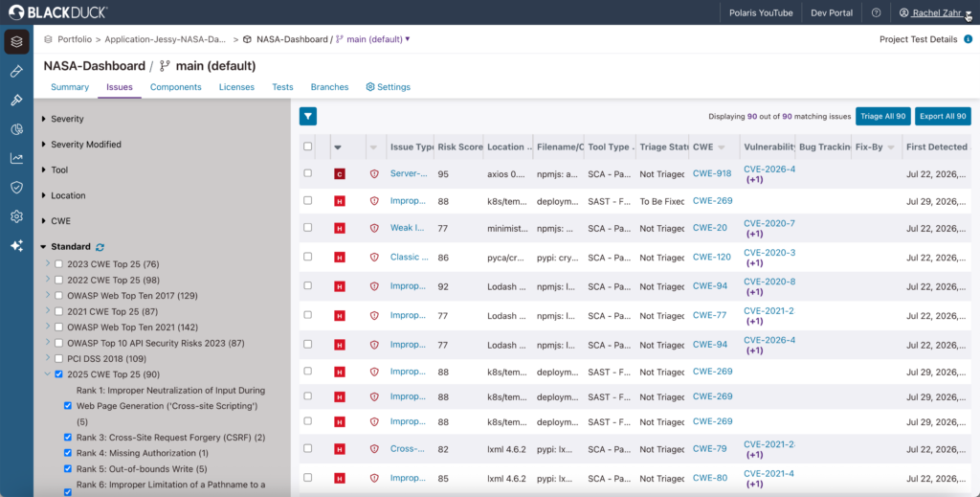Click the Project Test Details info icon
This screenshot has height=497, width=980.
pos(968,39)
